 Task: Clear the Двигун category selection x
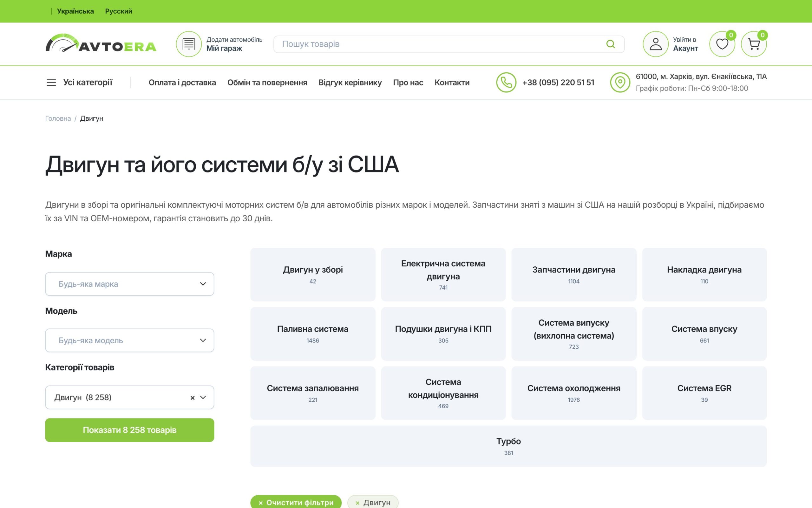(x=192, y=398)
